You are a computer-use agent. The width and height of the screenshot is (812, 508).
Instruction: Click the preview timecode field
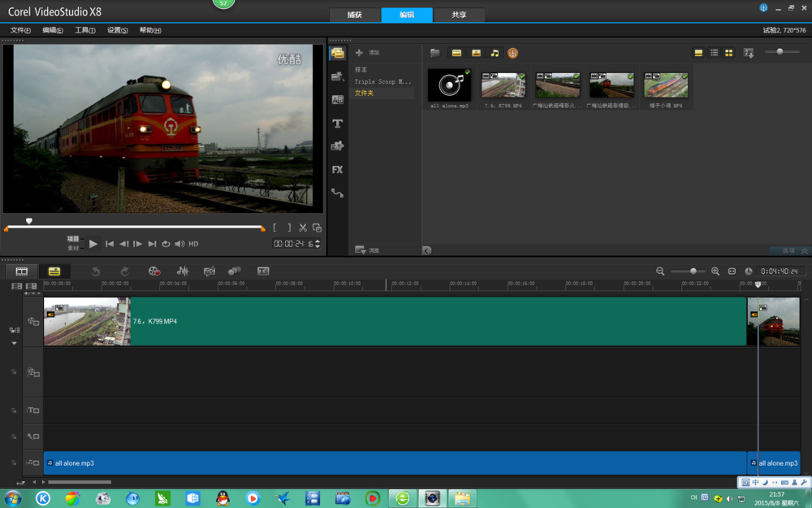[293, 244]
